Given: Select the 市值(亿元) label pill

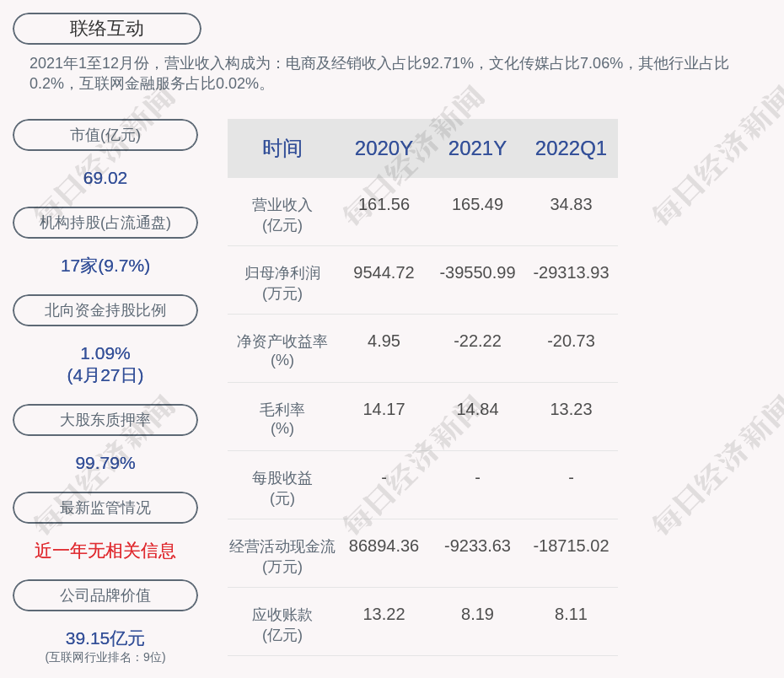Looking at the screenshot, I should (105, 135).
